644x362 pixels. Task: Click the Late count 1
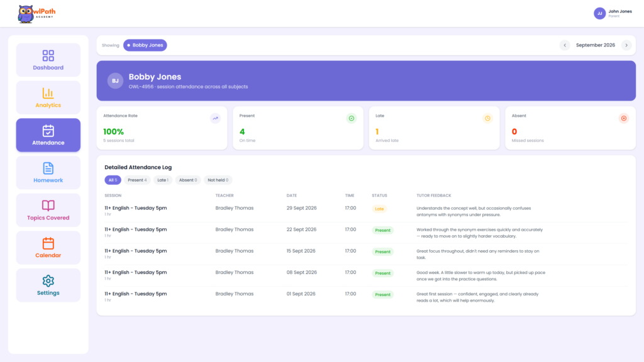click(x=377, y=132)
